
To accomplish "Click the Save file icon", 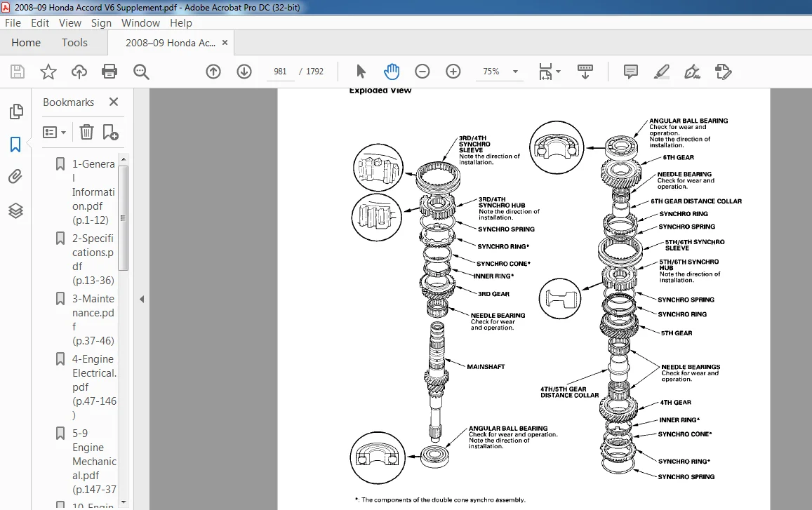I will [18, 72].
